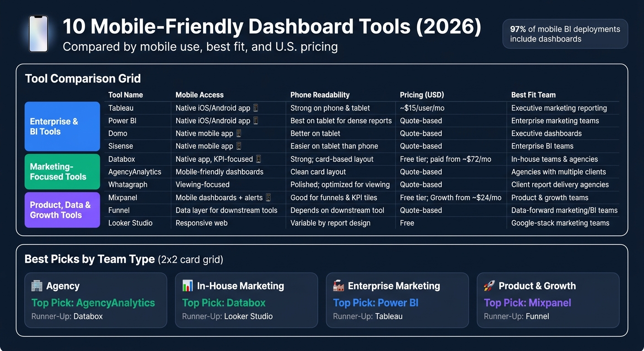This screenshot has width=644, height=351.
Task: Click Runner-Up: Funnel text
Action: (516, 316)
